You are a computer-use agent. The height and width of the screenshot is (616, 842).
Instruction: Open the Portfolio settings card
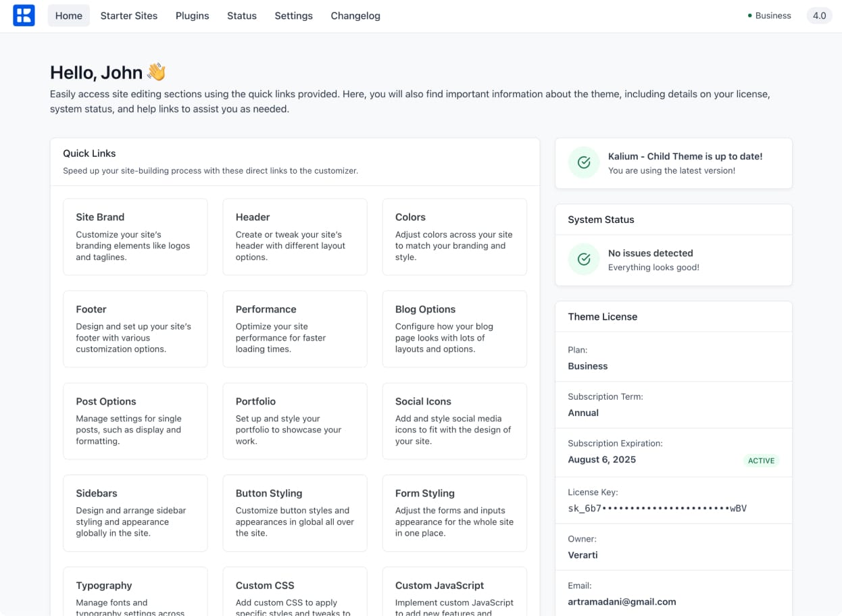coord(295,421)
